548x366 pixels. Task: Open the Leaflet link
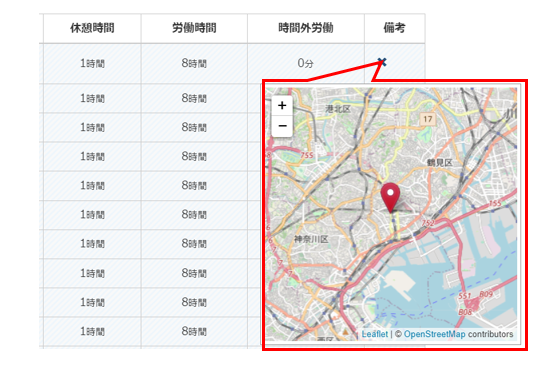[375, 334]
